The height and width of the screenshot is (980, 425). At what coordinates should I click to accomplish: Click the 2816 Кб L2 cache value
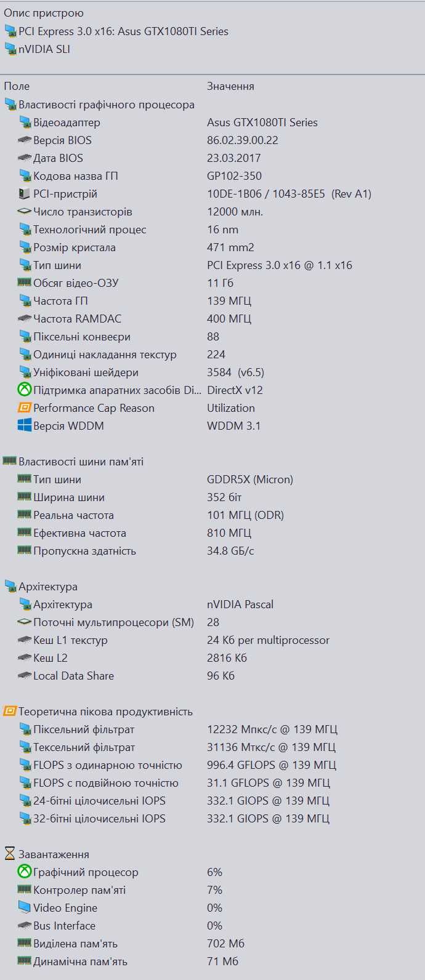pyautogui.click(x=227, y=658)
